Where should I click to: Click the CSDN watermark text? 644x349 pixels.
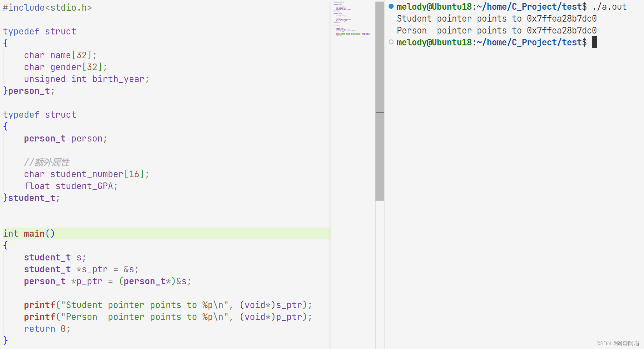pos(617,343)
